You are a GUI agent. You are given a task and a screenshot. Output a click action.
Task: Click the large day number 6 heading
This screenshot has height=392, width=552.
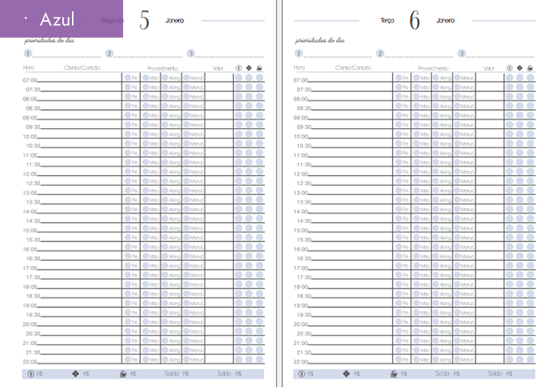click(x=414, y=20)
